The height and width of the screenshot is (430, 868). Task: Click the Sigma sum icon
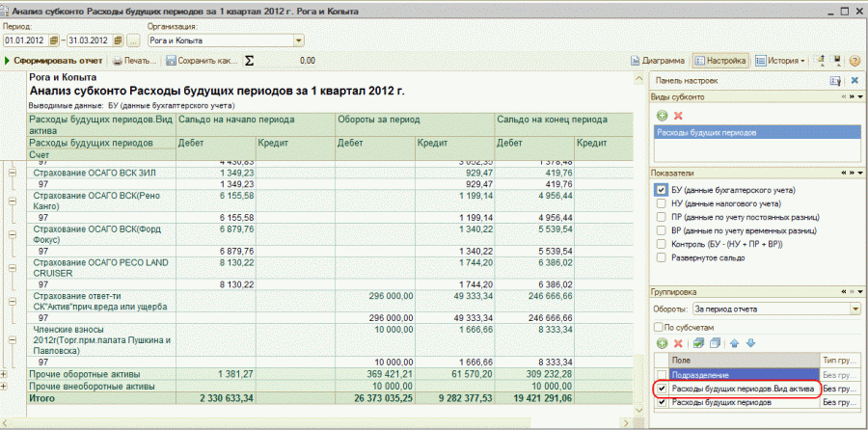coord(250,60)
